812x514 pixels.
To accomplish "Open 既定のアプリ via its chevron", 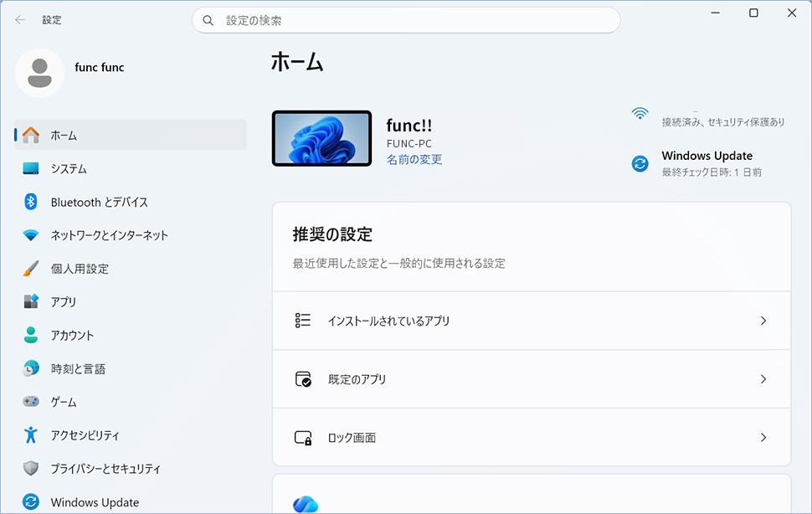I will (x=763, y=379).
